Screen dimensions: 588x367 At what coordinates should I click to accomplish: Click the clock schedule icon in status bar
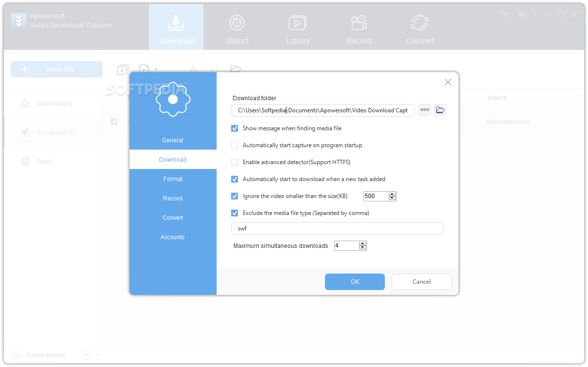[x=86, y=355]
